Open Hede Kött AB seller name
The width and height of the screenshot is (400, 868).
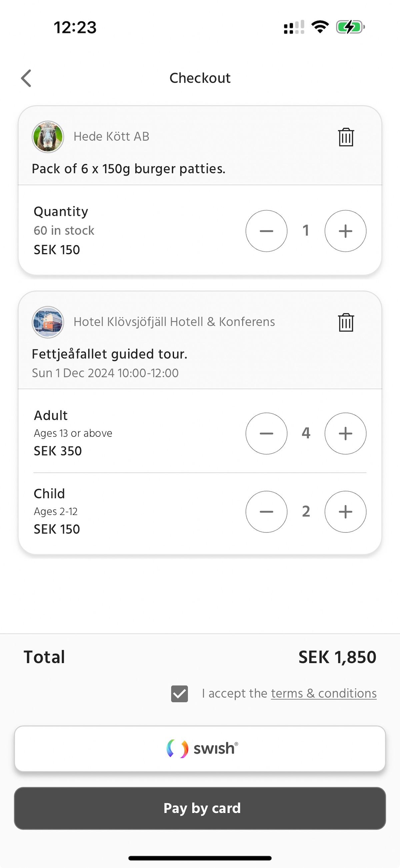111,136
